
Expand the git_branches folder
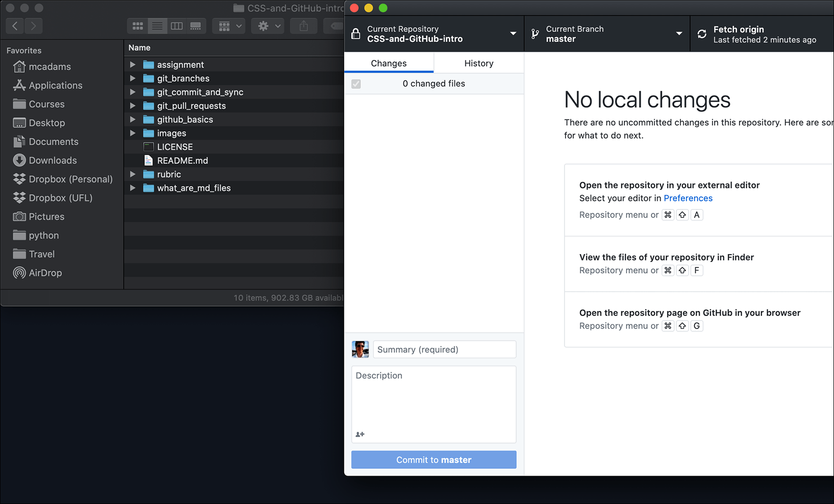pyautogui.click(x=133, y=78)
